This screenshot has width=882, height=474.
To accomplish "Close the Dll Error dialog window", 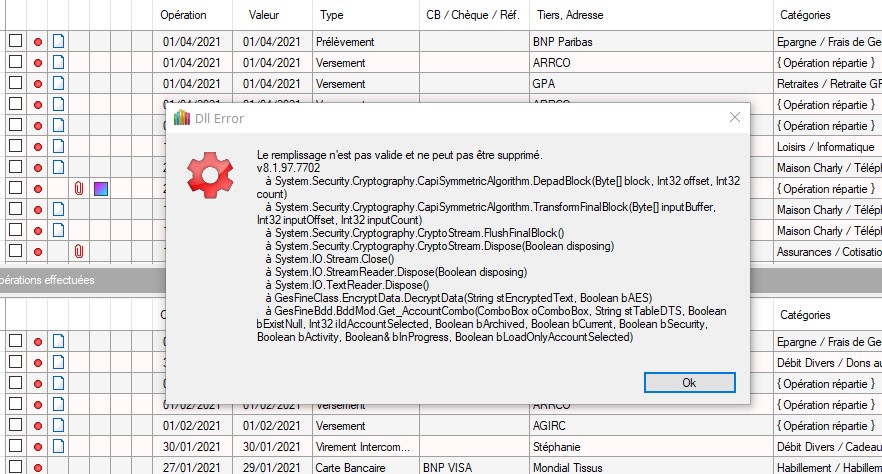I will tap(735, 117).
